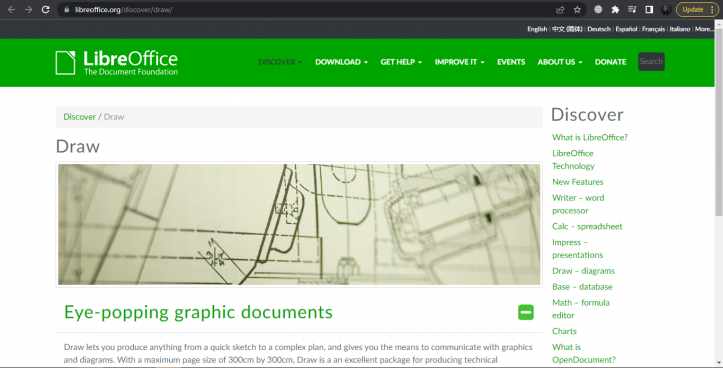Open the Writer – word processor link

click(578, 204)
